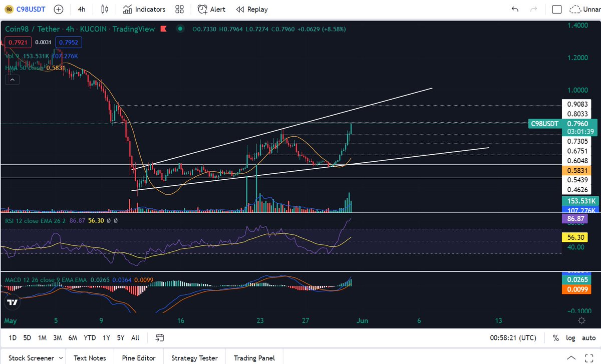Viewport: 601px width, 364px height.
Task: Open the Trading Panel tab
Action: click(254, 358)
